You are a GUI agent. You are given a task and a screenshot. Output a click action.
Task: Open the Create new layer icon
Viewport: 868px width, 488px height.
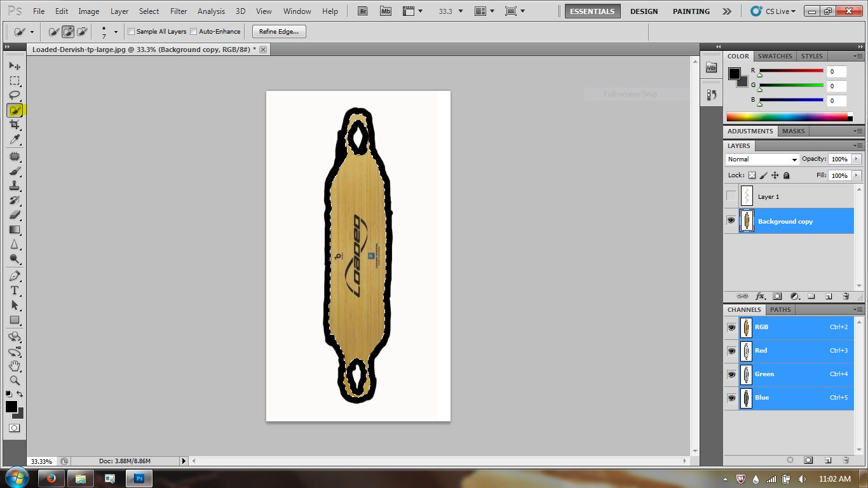pyautogui.click(x=828, y=296)
